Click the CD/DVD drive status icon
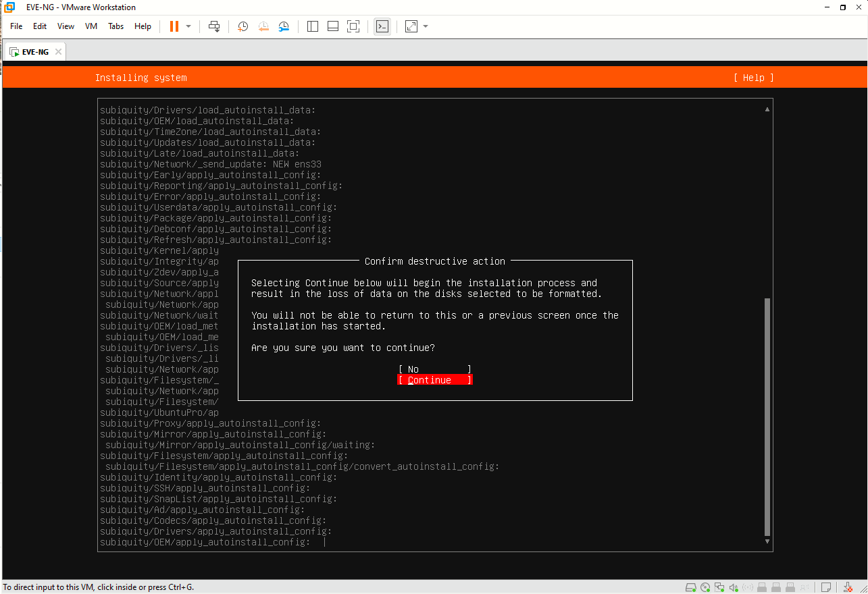868x594 pixels. pyautogui.click(x=705, y=587)
